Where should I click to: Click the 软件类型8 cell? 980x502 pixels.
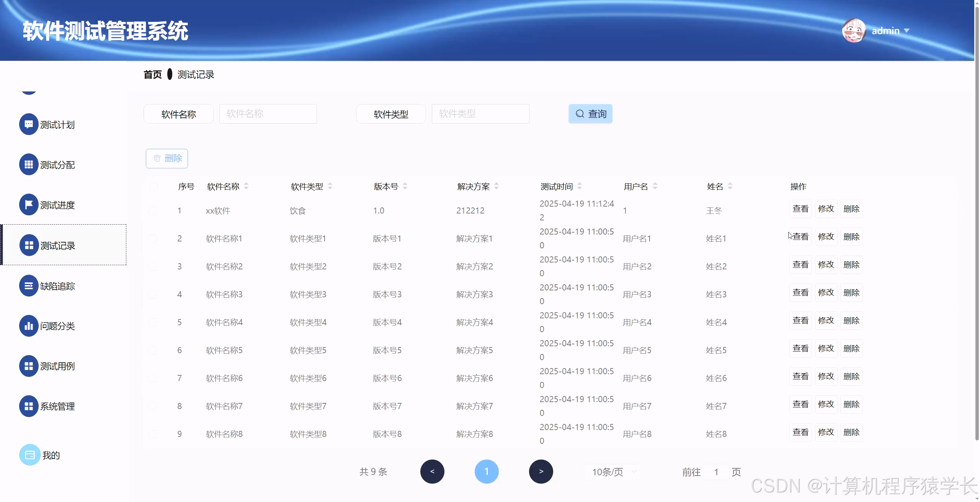coord(308,434)
